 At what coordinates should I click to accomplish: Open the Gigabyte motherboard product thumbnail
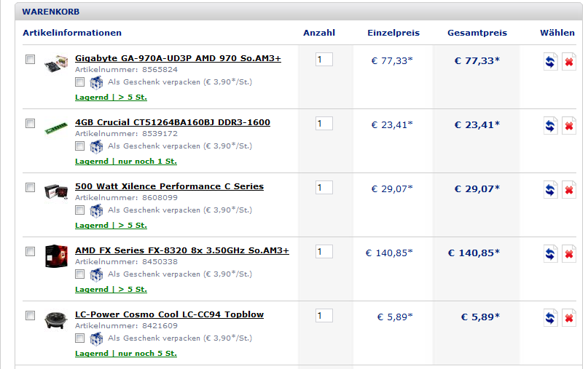(56, 64)
